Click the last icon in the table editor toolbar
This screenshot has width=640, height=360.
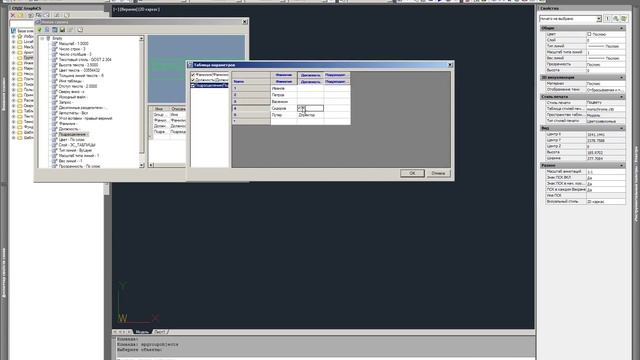(80, 30)
